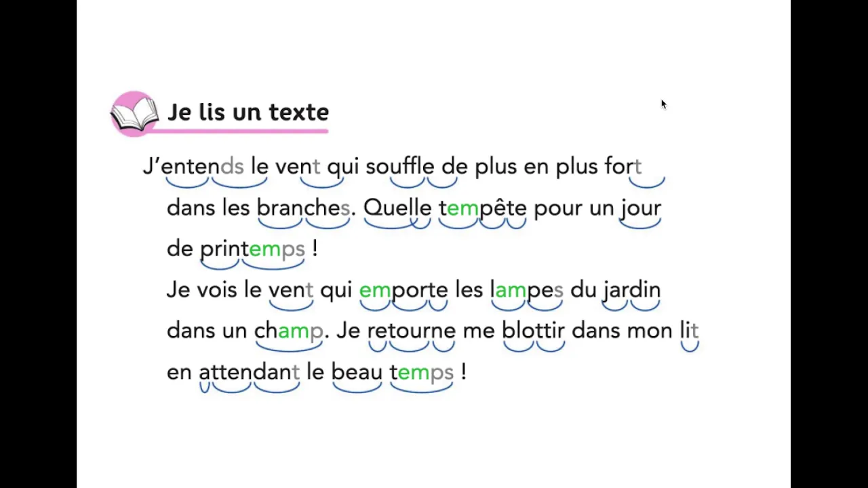The height and width of the screenshot is (488, 868).
Task: Click the word 'Quelle'
Action: coord(397,207)
